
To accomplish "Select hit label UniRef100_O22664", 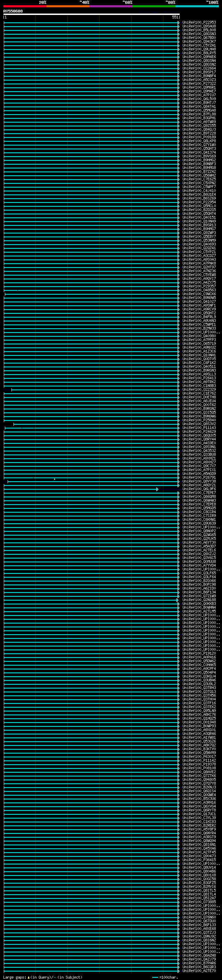I will point(199,68).
